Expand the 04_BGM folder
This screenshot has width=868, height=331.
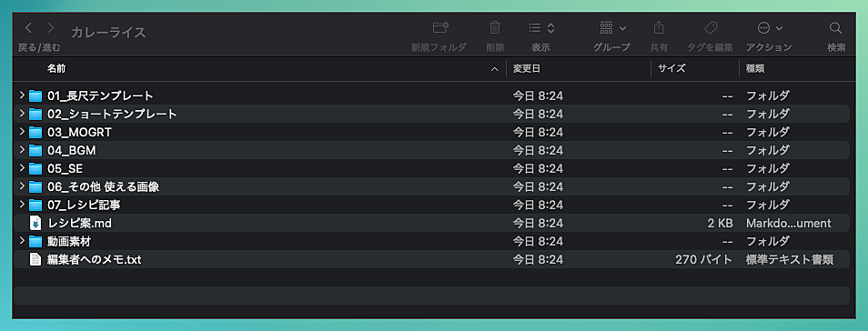coord(22,151)
